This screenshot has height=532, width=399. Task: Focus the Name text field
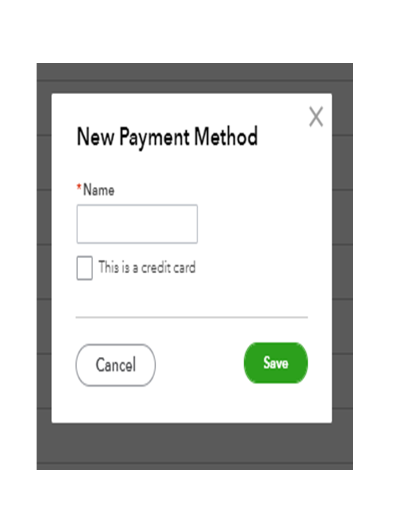click(x=137, y=224)
